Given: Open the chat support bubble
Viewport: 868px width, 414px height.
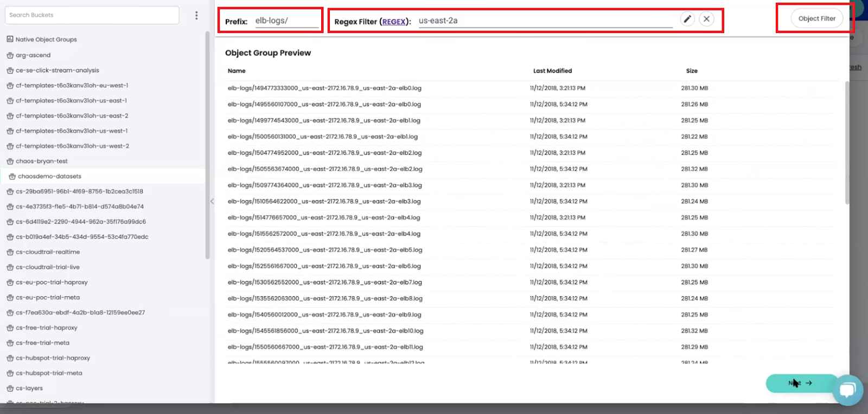Looking at the screenshot, I should pyautogui.click(x=847, y=390).
